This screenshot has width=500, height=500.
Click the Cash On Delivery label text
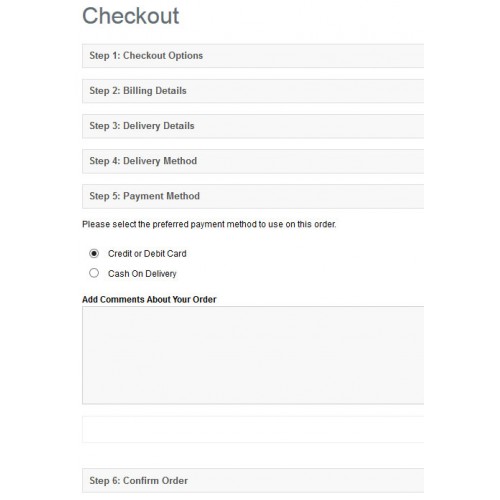tap(142, 274)
